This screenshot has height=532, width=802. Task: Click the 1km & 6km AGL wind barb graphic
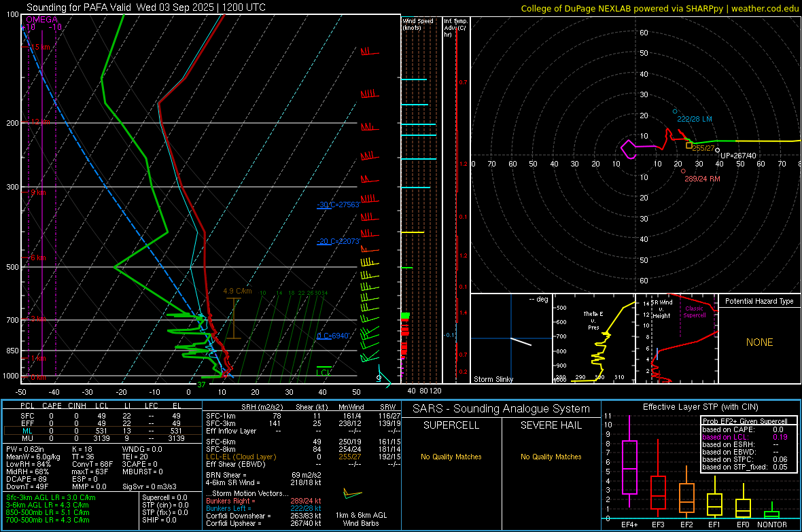pyautogui.click(x=353, y=494)
